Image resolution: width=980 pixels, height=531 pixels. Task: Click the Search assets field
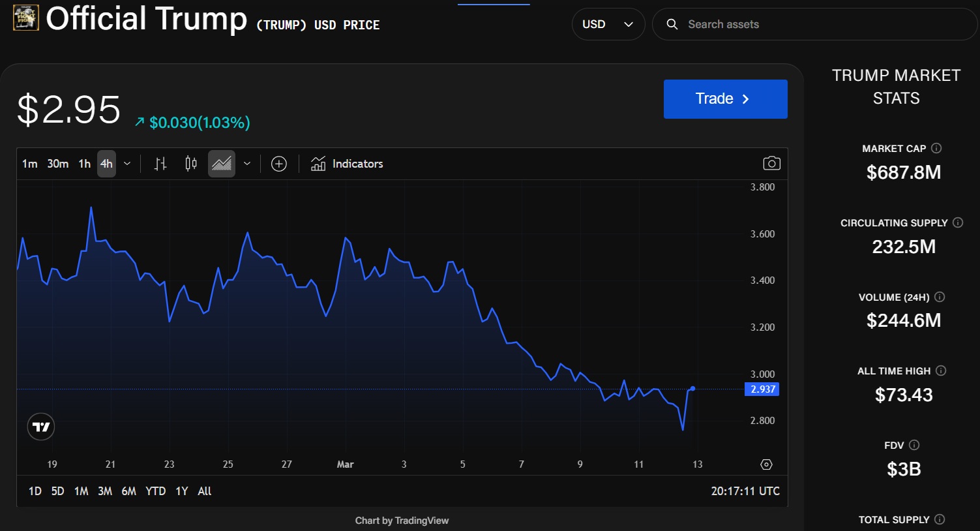coord(815,24)
